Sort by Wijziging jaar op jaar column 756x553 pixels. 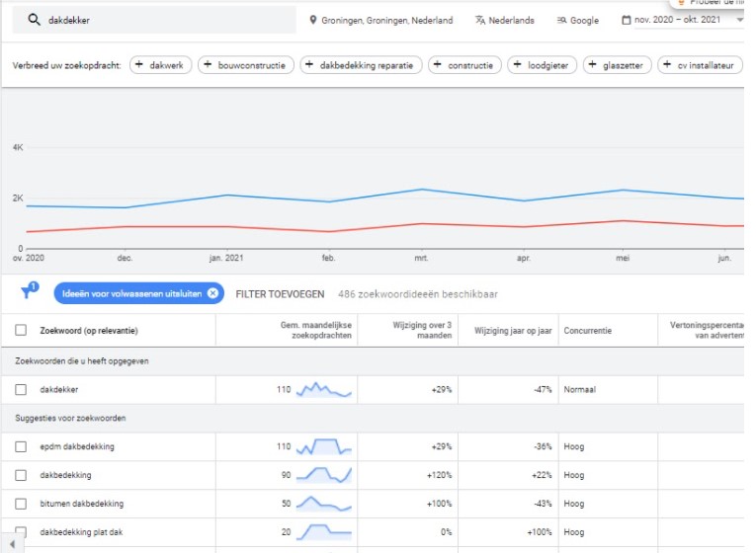pyautogui.click(x=513, y=331)
